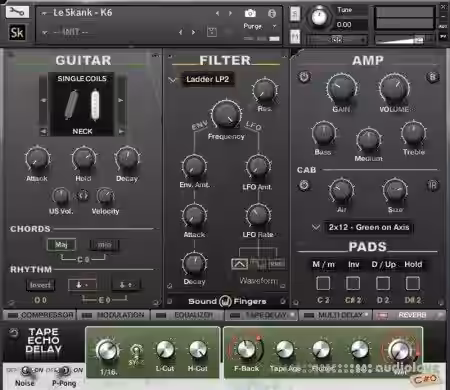Click the E 0 rhythm key label
Screen dimensions: 450x390
point(104,300)
